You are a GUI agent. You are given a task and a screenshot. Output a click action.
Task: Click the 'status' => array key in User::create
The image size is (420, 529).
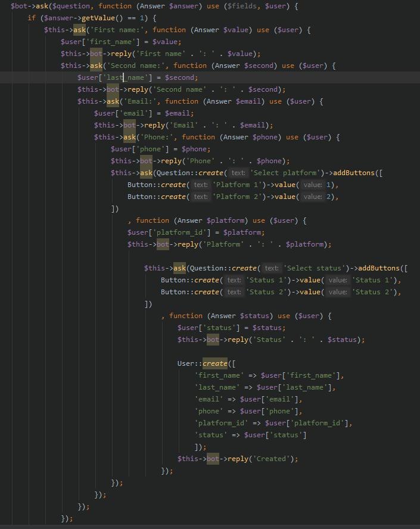pyautogui.click(x=211, y=434)
